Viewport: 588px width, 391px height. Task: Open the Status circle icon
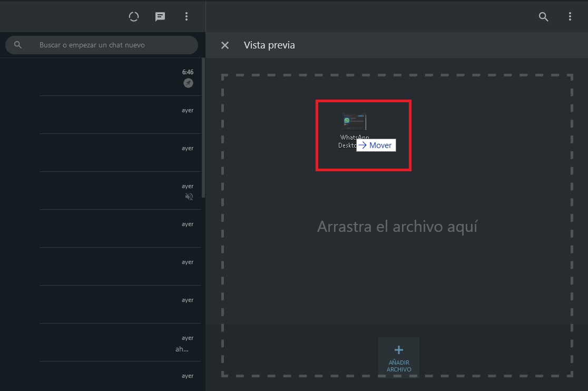click(x=134, y=16)
